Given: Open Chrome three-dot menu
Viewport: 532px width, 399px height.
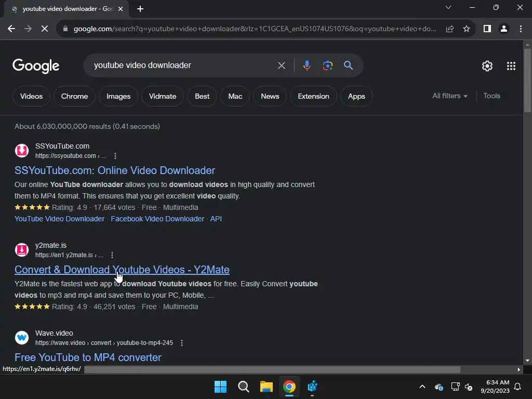Looking at the screenshot, I should (521, 29).
